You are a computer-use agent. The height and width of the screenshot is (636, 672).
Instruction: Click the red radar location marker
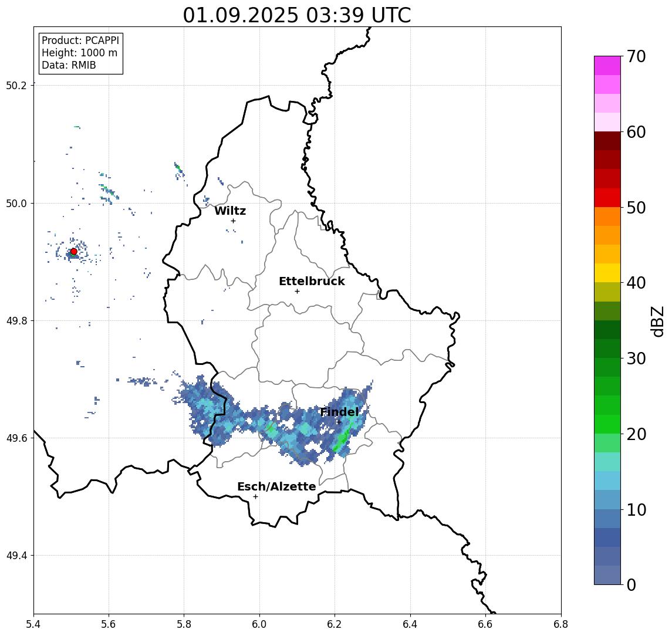coord(74,252)
